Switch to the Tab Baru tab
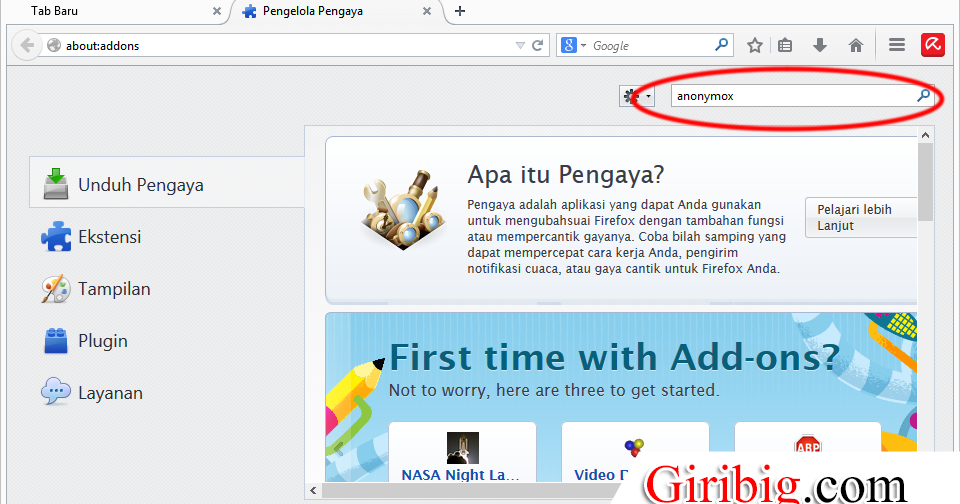Viewport: 960px width, 504px height. [x=116, y=11]
